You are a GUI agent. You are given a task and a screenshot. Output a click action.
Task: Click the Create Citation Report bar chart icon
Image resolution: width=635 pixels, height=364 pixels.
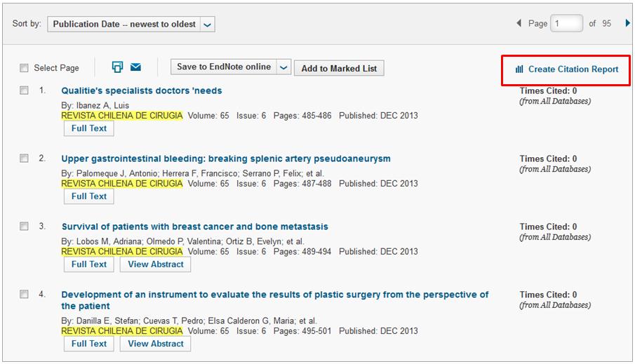click(x=519, y=69)
